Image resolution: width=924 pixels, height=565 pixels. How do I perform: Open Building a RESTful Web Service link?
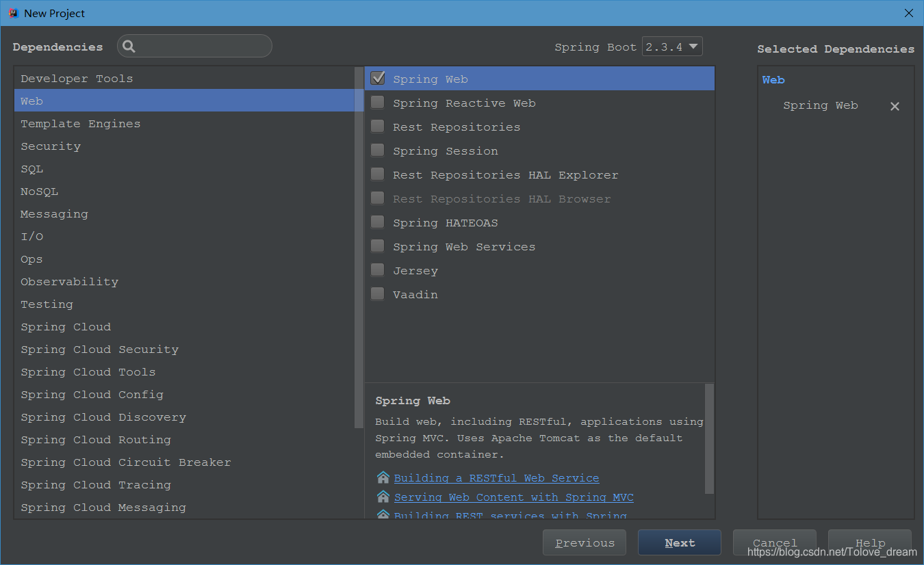[496, 477]
